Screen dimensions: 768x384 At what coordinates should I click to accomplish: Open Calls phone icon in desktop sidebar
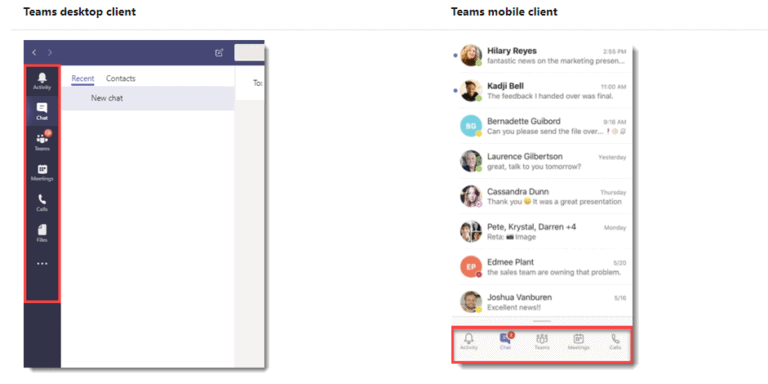tap(42, 203)
